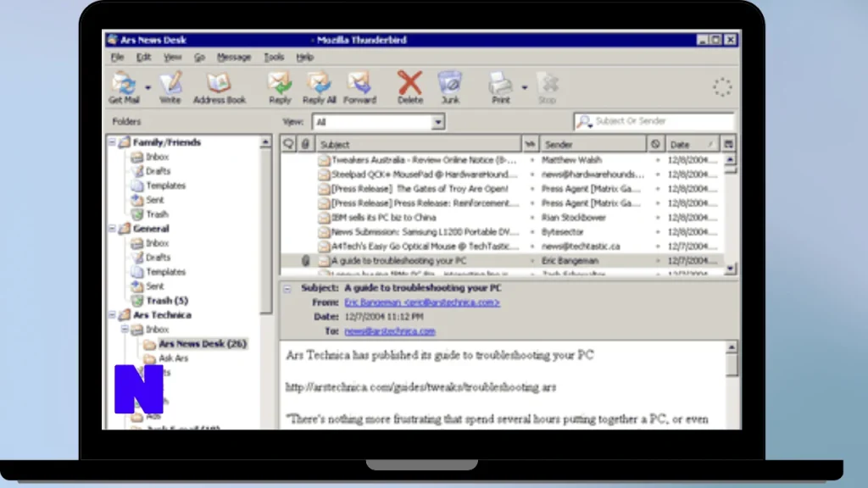Open the Tools menu

[274, 57]
